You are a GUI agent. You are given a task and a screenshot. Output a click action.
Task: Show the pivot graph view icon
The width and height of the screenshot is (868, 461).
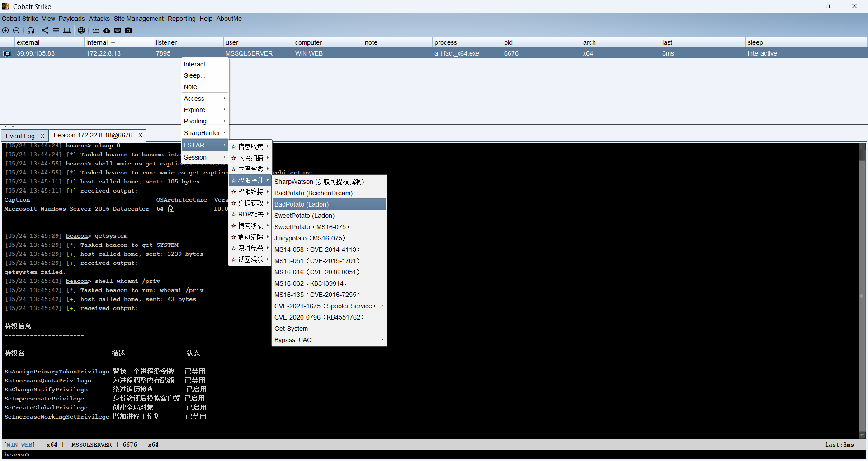pos(45,30)
